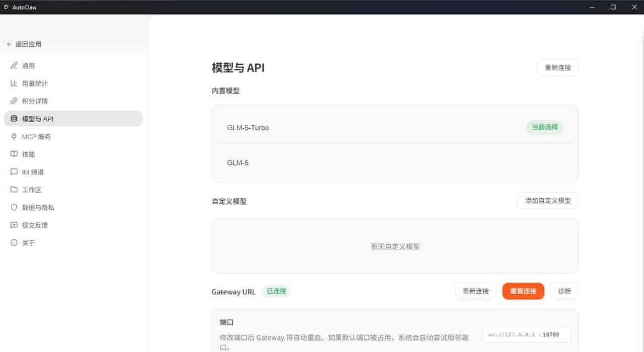
Task: Click 添加自定义模型 button
Action: click(548, 201)
